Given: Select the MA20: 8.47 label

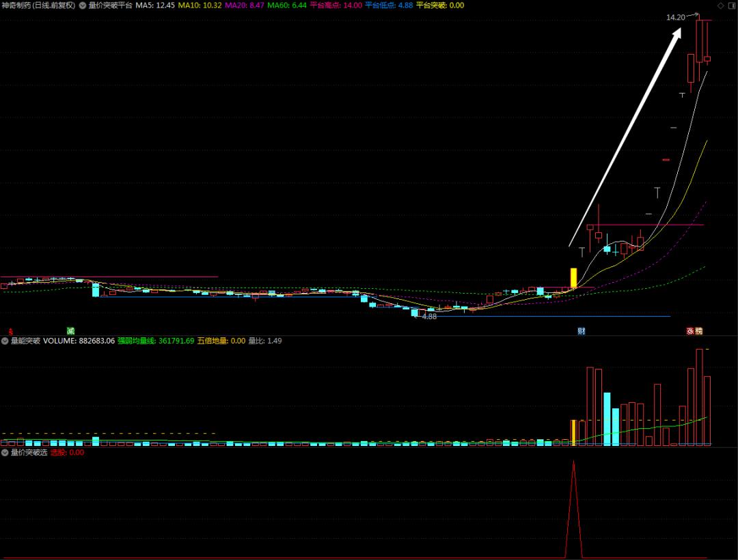Looking at the screenshot, I should pos(244,5).
